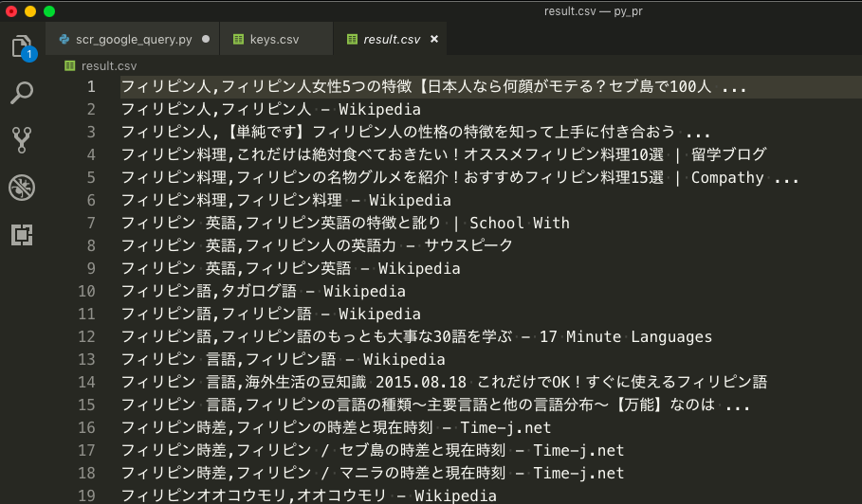The height and width of the screenshot is (504, 862).
Task: Click the CSV file icon on keys.csv tab
Action: click(x=238, y=39)
